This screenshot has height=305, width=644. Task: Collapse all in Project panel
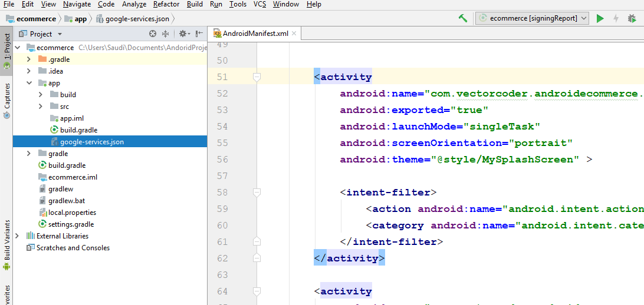pyautogui.click(x=166, y=34)
